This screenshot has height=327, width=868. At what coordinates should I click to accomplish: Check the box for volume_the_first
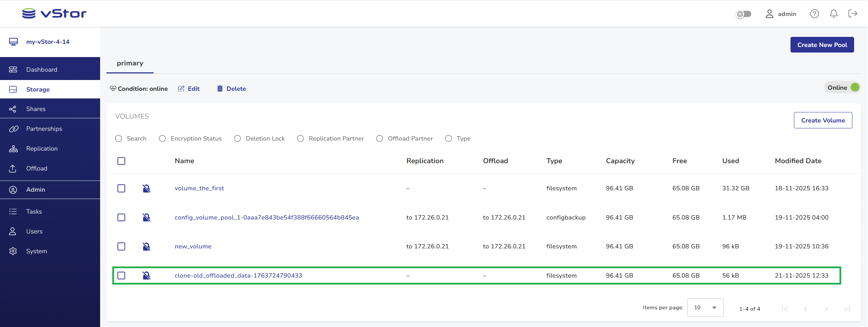coord(121,189)
